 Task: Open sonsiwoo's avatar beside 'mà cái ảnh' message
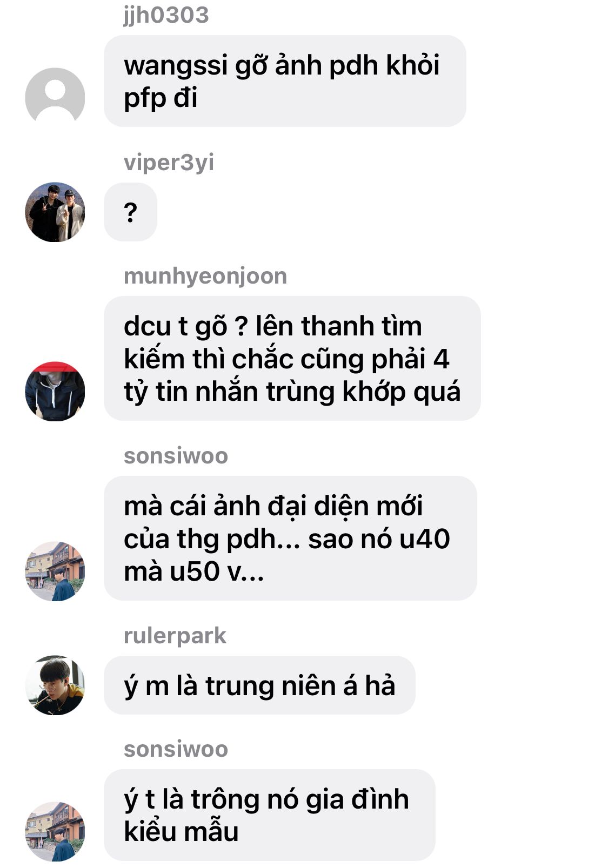coord(55,571)
